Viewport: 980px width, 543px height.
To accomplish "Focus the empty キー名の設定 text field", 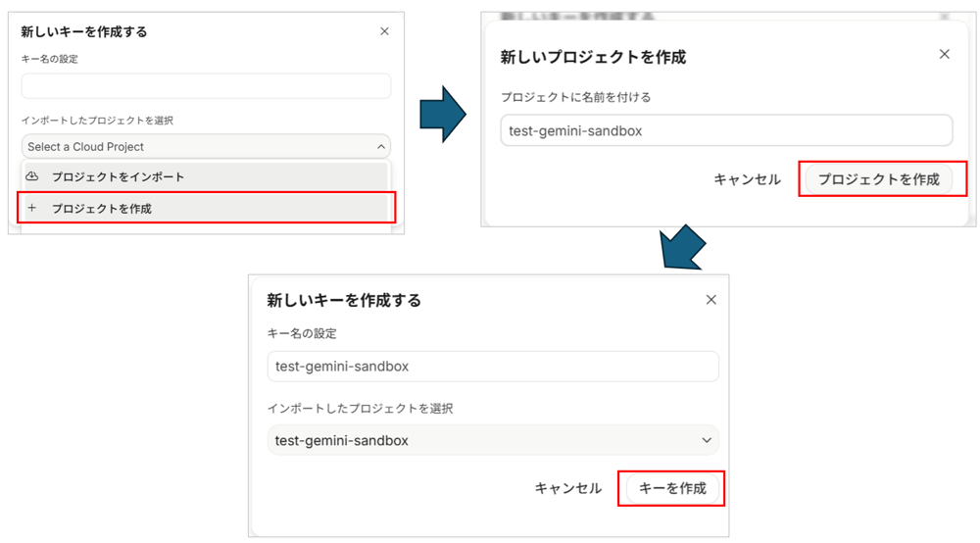I will click(x=206, y=86).
